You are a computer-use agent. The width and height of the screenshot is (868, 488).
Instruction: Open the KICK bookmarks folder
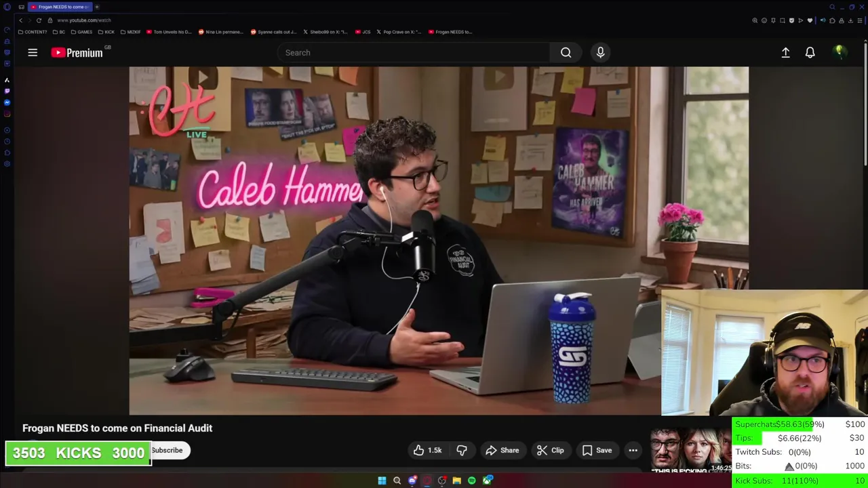coord(106,32)
